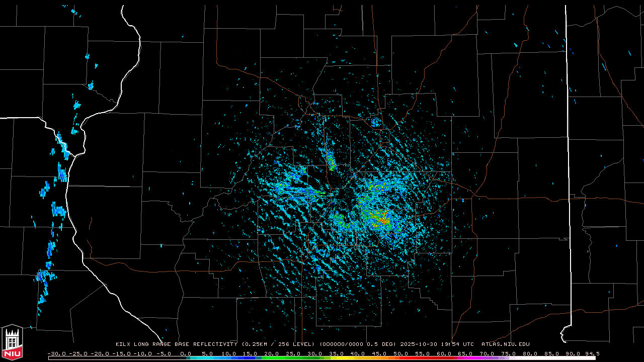Screen dimensions: 644x362
Task: Click the ATLAS.NIU.EDU text
Action: pyautogui.click(x=505, y=344)
